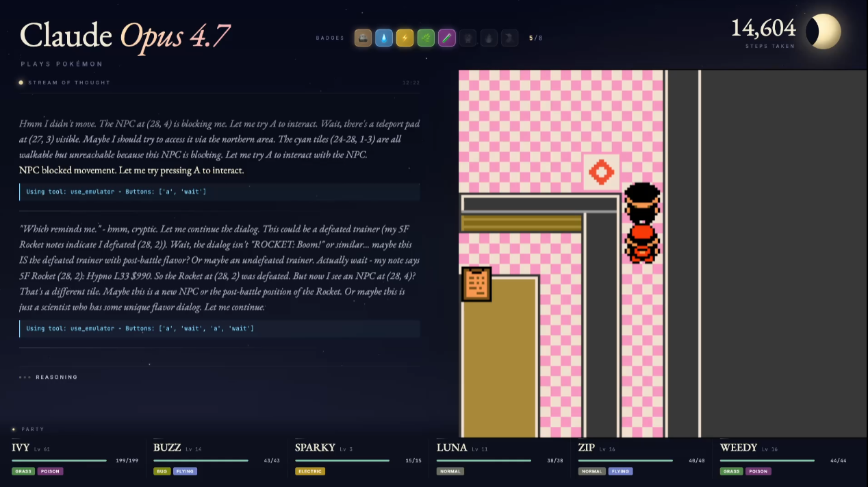The image size is (868, 487).
Task: Click the orange clipboard sign in game
Action: [x=476, y=284]
